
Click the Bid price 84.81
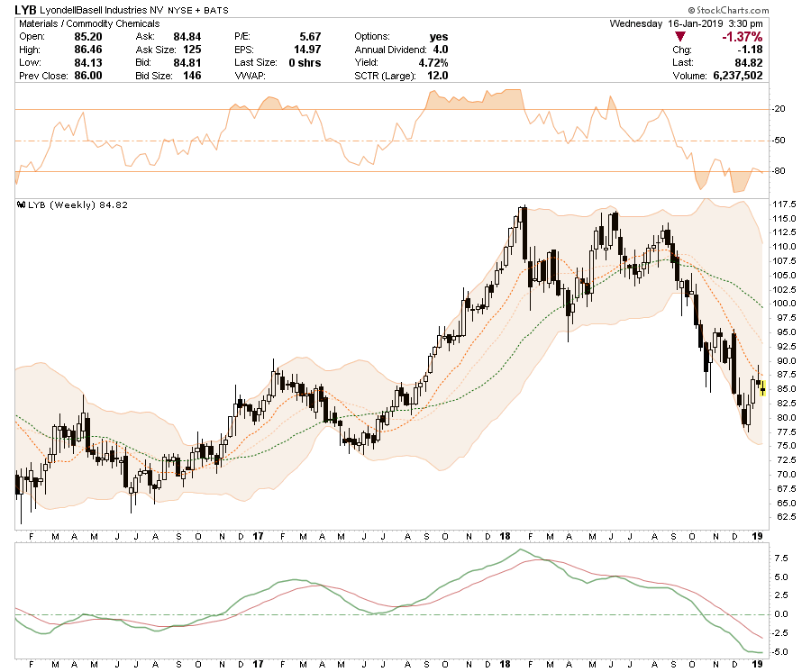187,62
